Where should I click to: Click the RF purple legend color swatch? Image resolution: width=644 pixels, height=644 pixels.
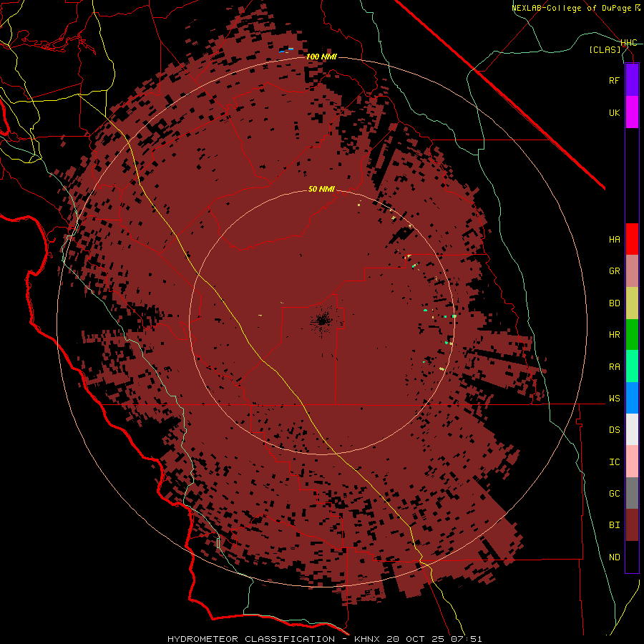(x=632, y=80)
